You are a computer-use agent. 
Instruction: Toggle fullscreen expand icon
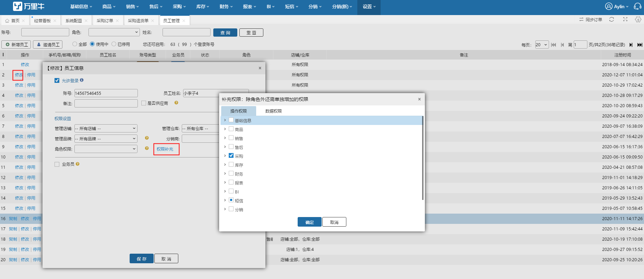click(625, 20)
